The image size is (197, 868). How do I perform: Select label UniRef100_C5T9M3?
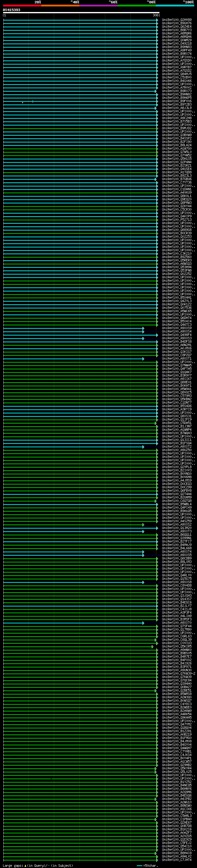pyautogui.click(x=177, y=396)
